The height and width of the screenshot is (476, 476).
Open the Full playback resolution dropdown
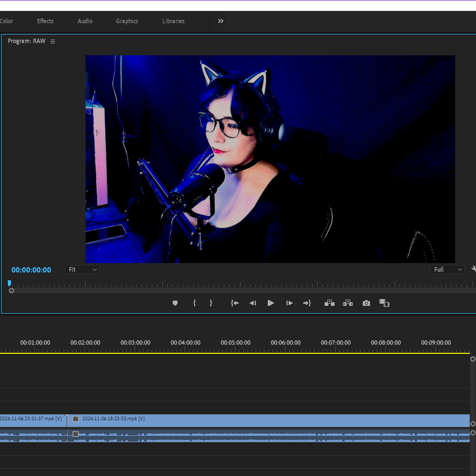pyautogui.click(x=447, y=270)
